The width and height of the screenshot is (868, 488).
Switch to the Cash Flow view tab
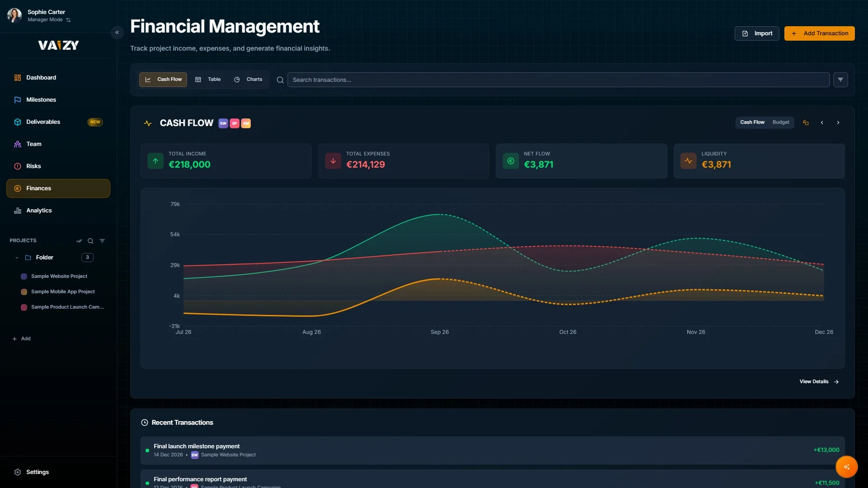click(163, 80)
